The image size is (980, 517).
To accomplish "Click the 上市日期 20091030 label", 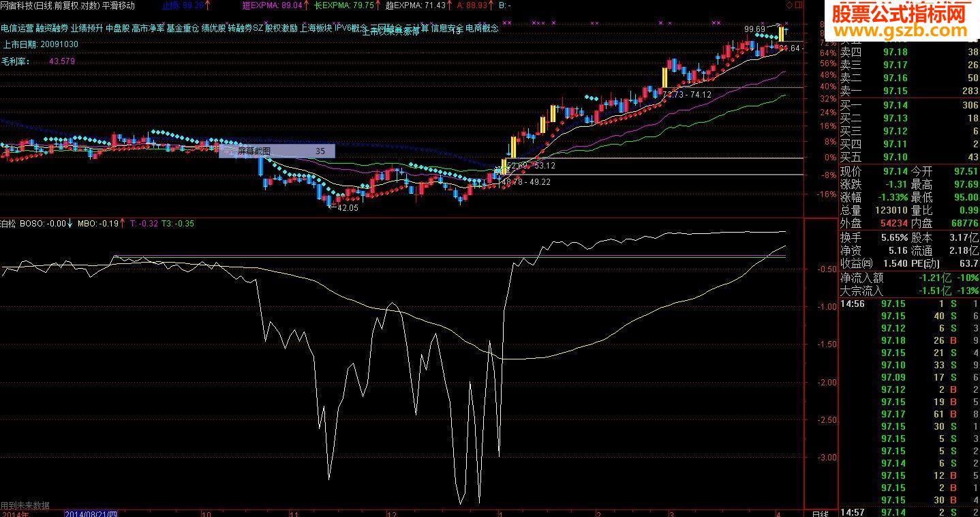I will click(x=42, y=44).
